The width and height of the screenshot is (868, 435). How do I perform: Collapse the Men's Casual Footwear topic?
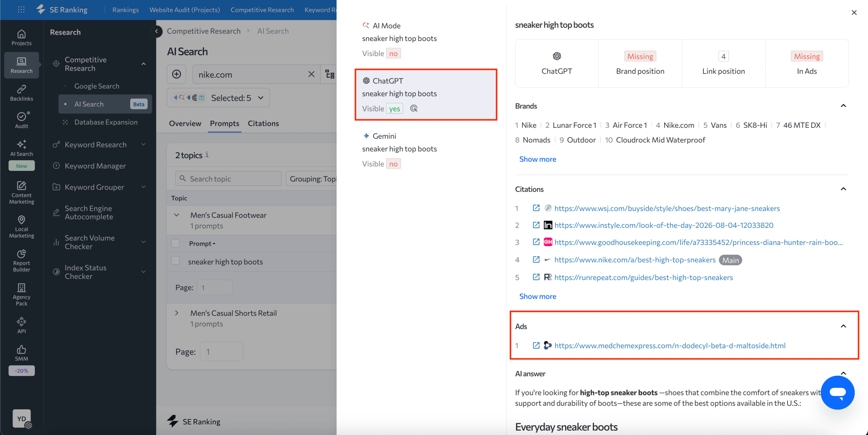(x=177, y=215)
